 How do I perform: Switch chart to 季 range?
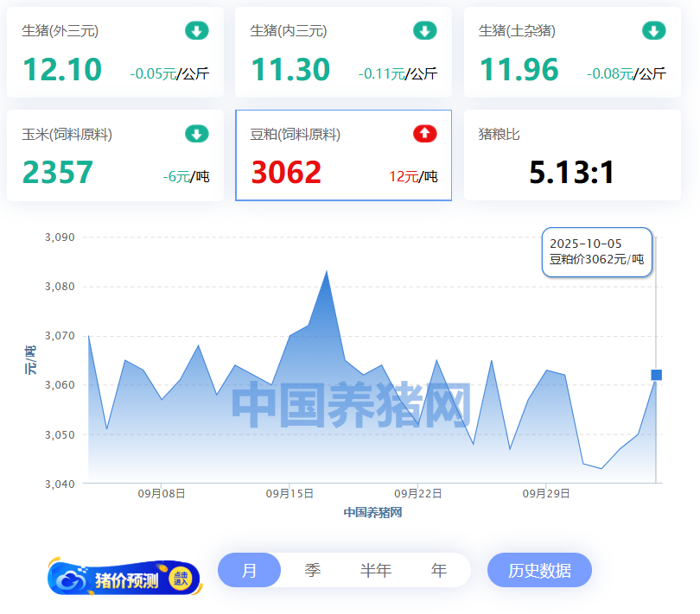click(x=313, y=571)
